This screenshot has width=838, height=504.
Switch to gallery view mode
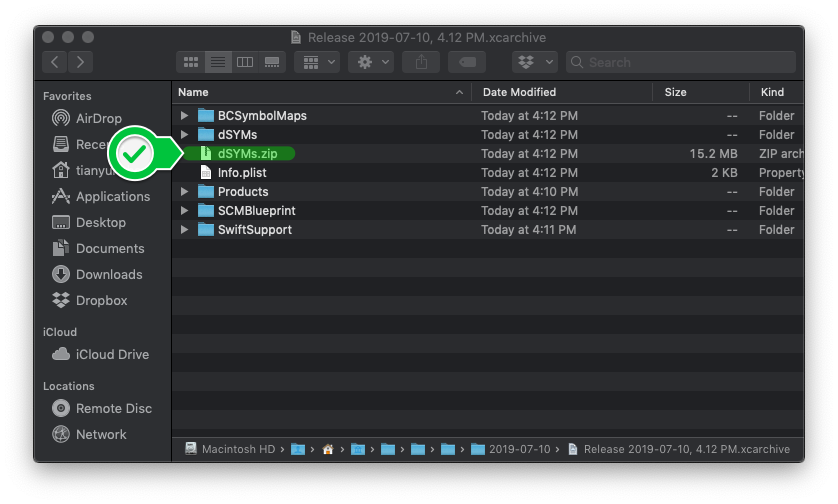[x=271, y=62]
